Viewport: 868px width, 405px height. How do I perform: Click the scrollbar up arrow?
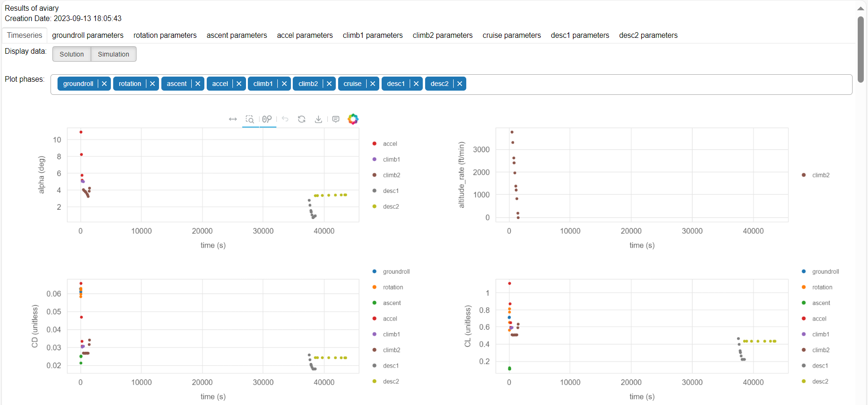(861, 8)
